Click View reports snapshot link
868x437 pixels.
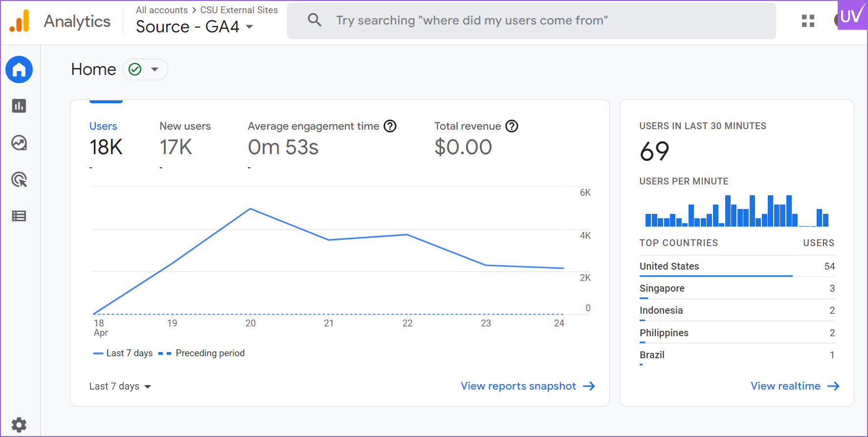coord(527,386)
